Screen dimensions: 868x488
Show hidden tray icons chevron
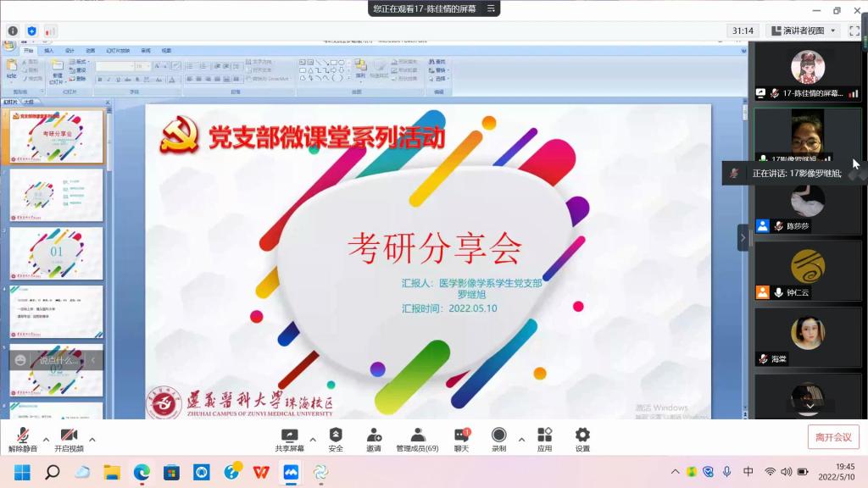point(675,471)
